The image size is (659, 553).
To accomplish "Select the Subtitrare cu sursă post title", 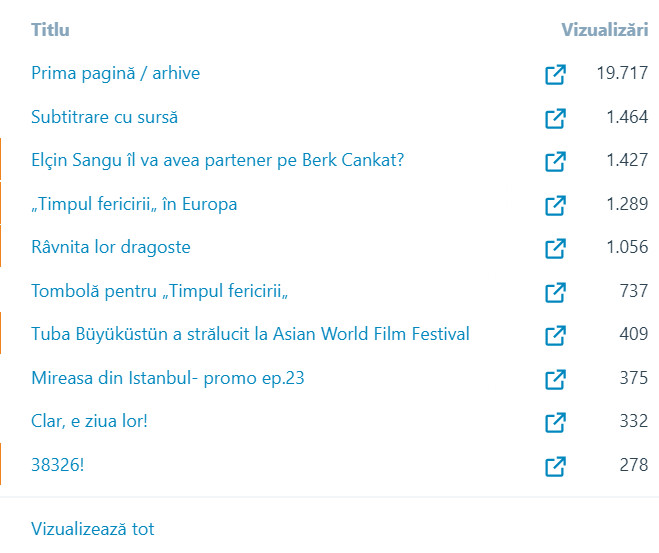I will point(104,117).
